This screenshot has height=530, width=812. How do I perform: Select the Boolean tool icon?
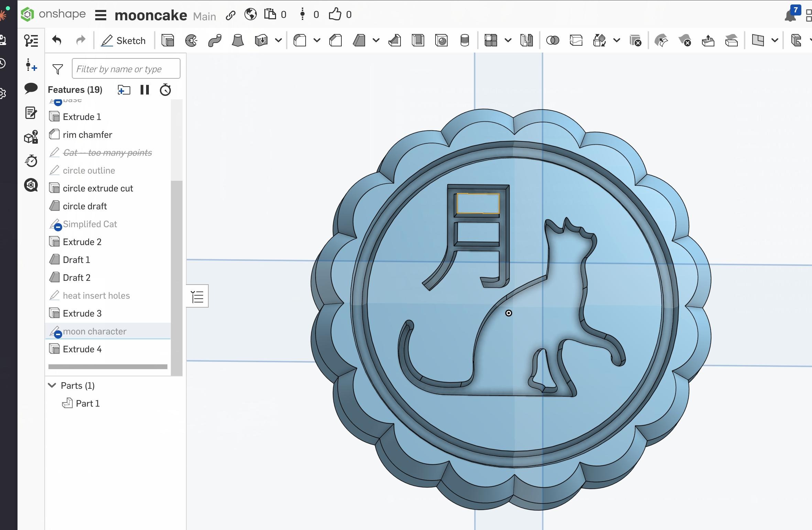[x=552, y=41]
